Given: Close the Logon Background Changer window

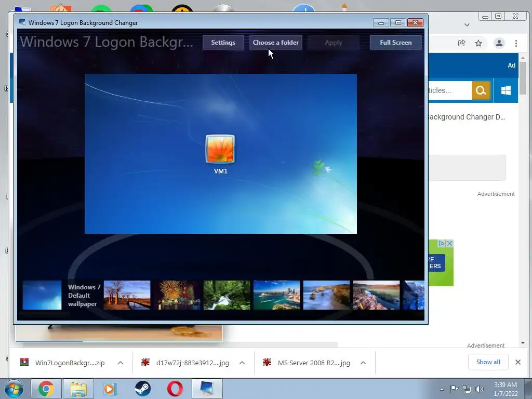Looking at the screenshot, I should click(415, 23).
